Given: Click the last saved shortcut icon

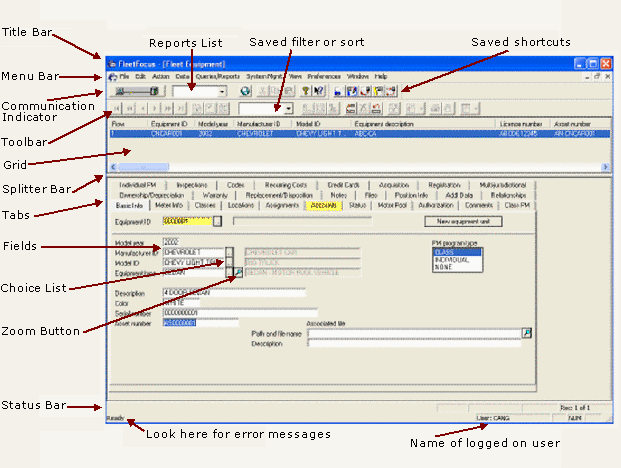Looking at the screenshot, I should (392, 91).
